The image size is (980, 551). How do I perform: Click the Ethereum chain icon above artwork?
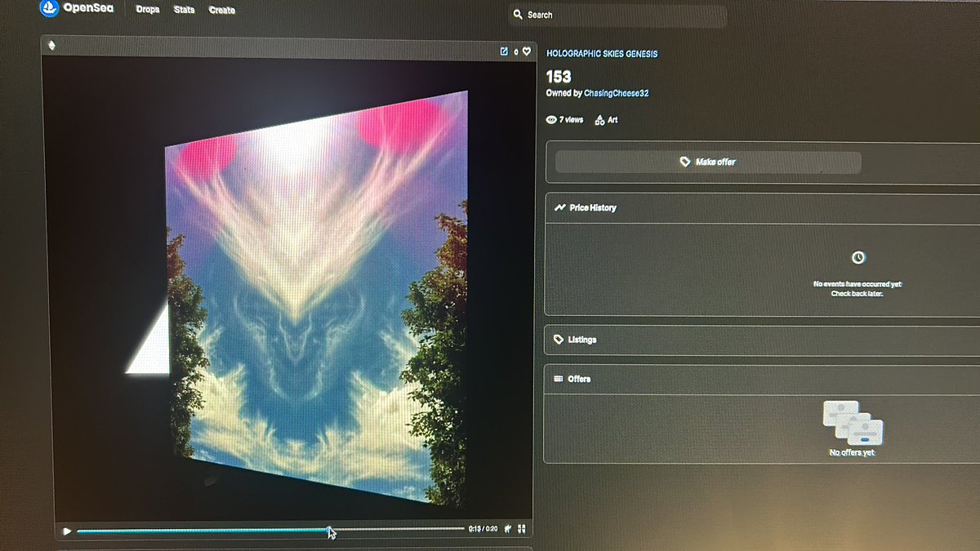click(x=53, y=46)
